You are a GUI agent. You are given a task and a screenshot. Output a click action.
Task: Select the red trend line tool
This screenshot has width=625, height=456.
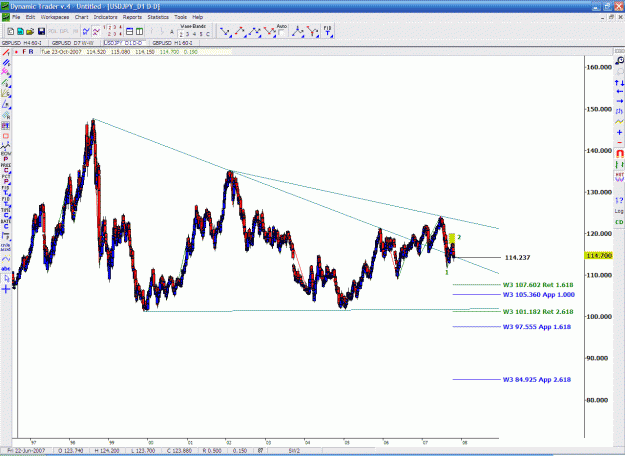click(x=6, y=53)
